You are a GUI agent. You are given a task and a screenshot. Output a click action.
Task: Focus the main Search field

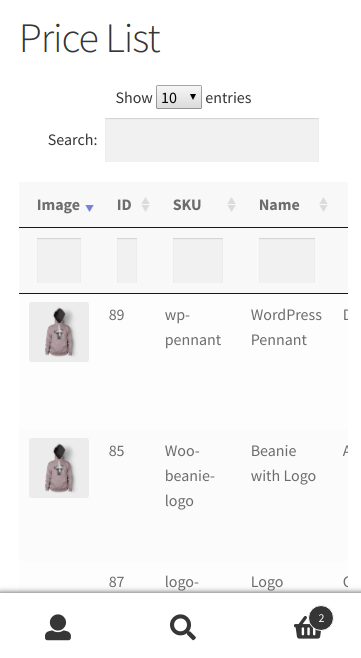[x=212, y=140]
